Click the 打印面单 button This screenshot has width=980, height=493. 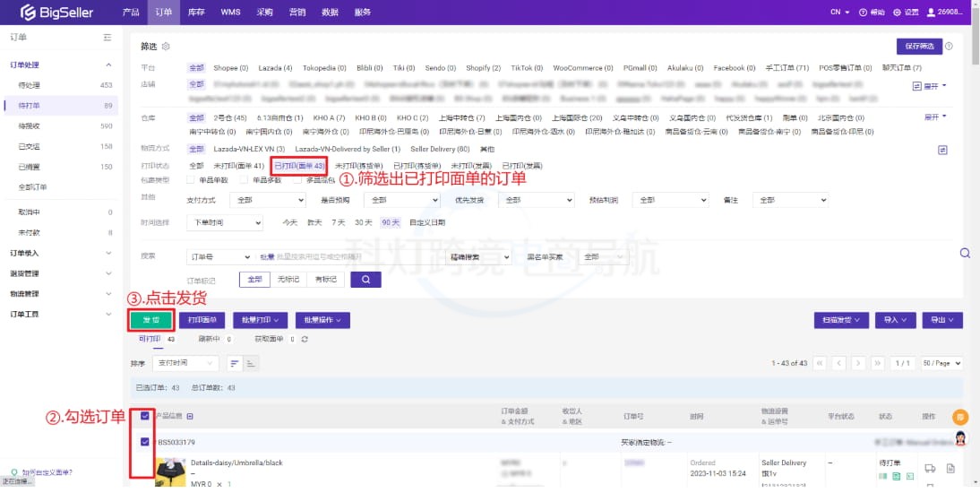(202, 320)
